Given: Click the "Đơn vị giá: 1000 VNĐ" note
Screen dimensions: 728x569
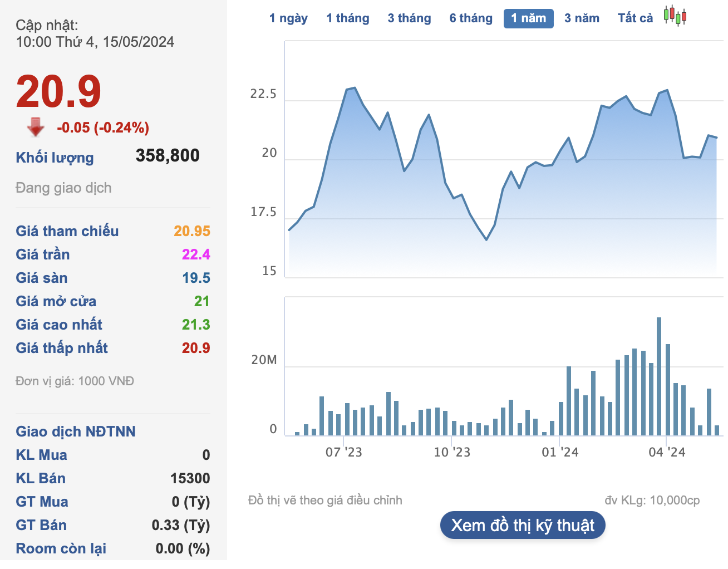Looking at the screenshot, I should [x=75, y=381].
